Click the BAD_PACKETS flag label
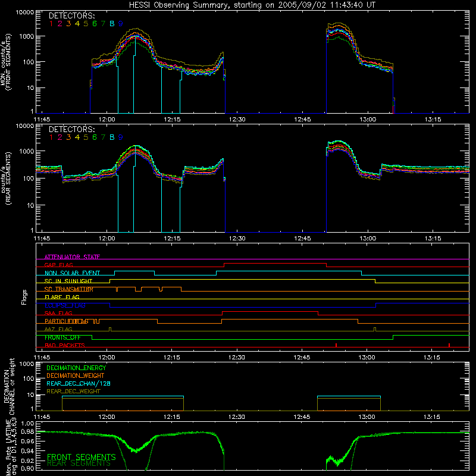 pyautogui.click(x=65, y=345)
